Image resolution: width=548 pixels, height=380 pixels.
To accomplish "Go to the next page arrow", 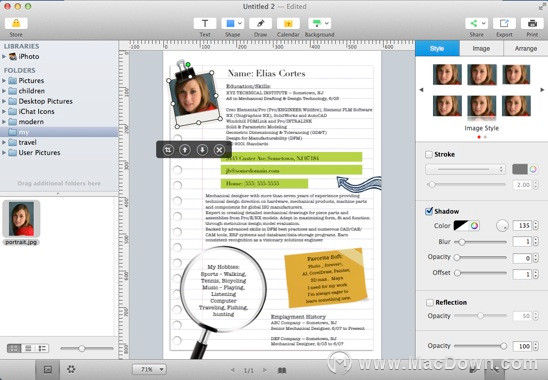I will coord(265,370).
